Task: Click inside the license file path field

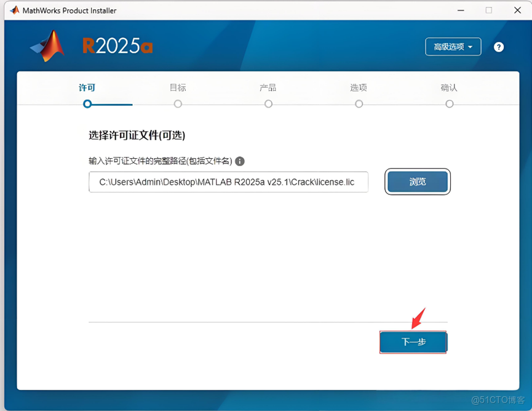Action: coord(228,182)
